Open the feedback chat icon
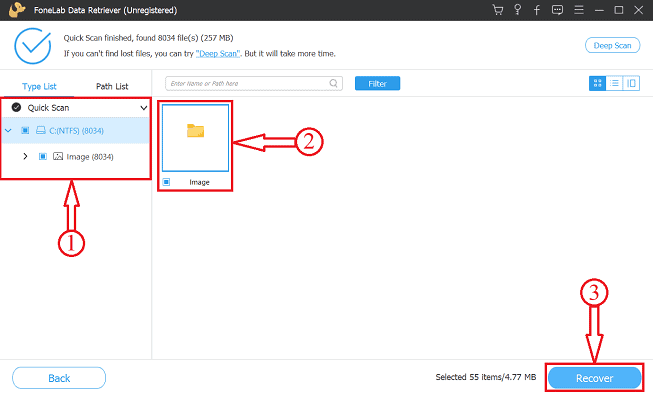This screenshot has height=400, width=653. [x=557, y=10]
